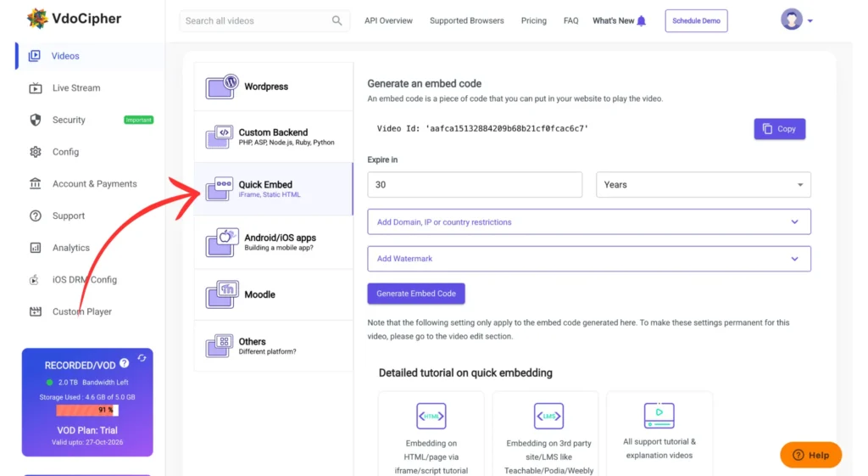The image size is (868, 476).
Task: Click the Android/iOS apps icon
Action: 221,242
